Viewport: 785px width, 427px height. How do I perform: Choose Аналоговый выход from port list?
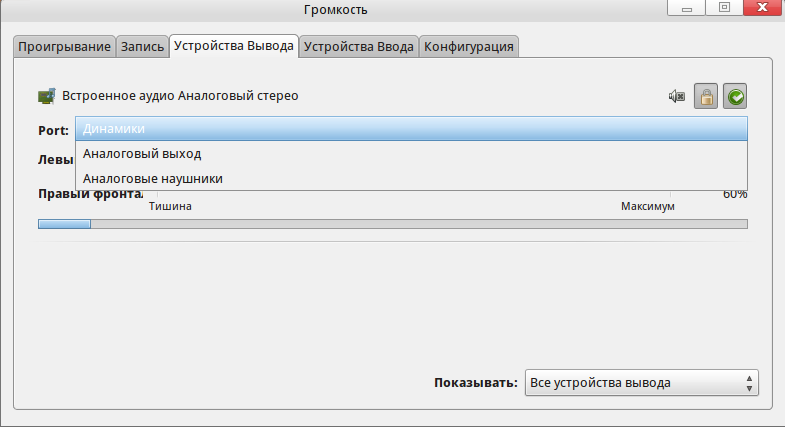(x=411, y=154)
